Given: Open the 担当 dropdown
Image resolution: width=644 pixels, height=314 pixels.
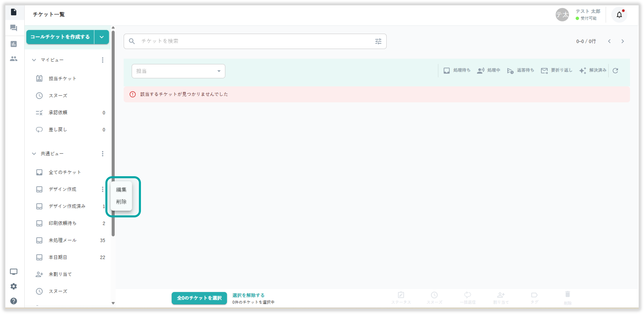Looking at the screenshot, I should click(178, 71).
